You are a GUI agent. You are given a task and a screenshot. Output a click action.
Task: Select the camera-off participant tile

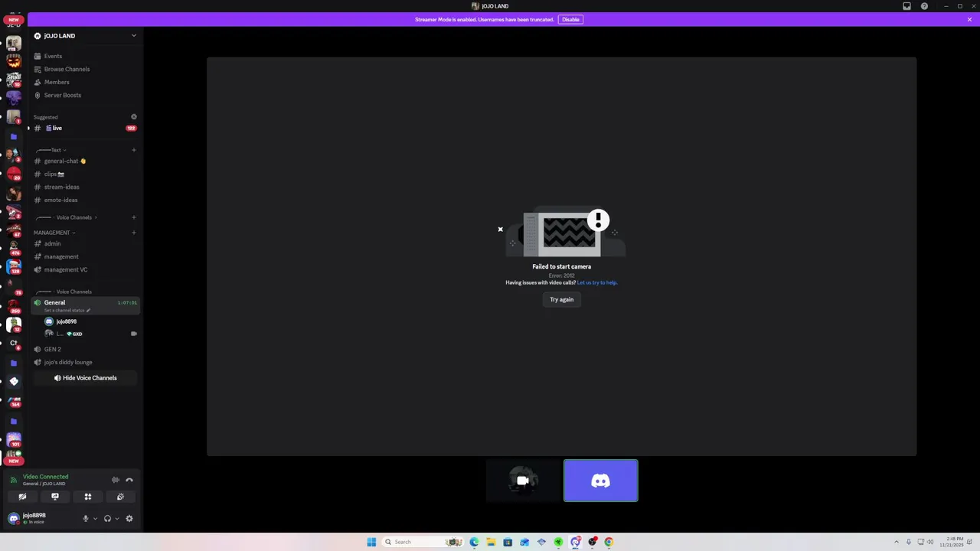coord(523,481)
